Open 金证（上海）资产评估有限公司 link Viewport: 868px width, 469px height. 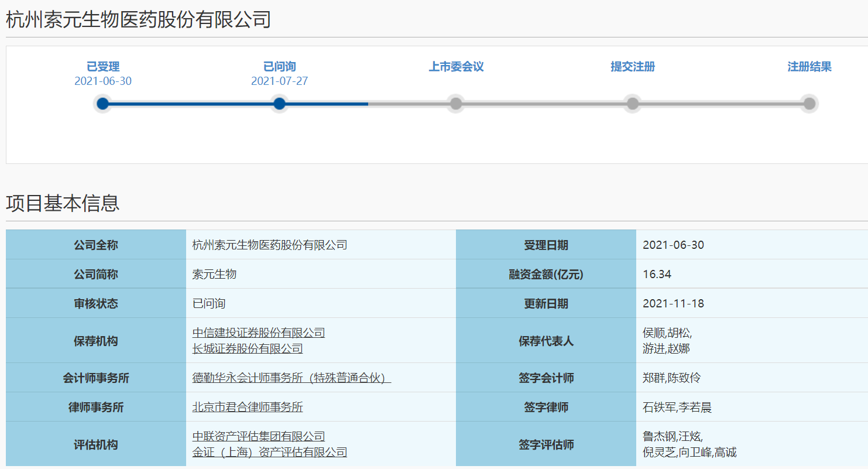tap(270, 453)
